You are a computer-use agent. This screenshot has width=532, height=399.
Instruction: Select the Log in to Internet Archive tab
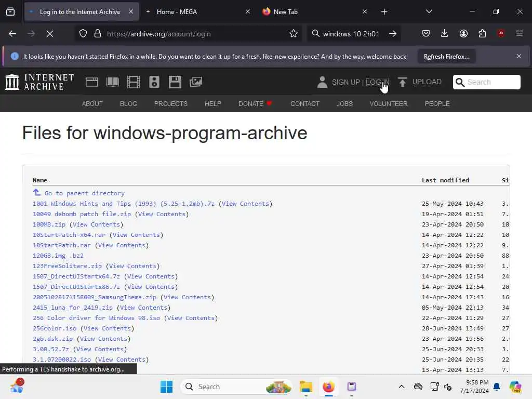(x=82, y=12)
